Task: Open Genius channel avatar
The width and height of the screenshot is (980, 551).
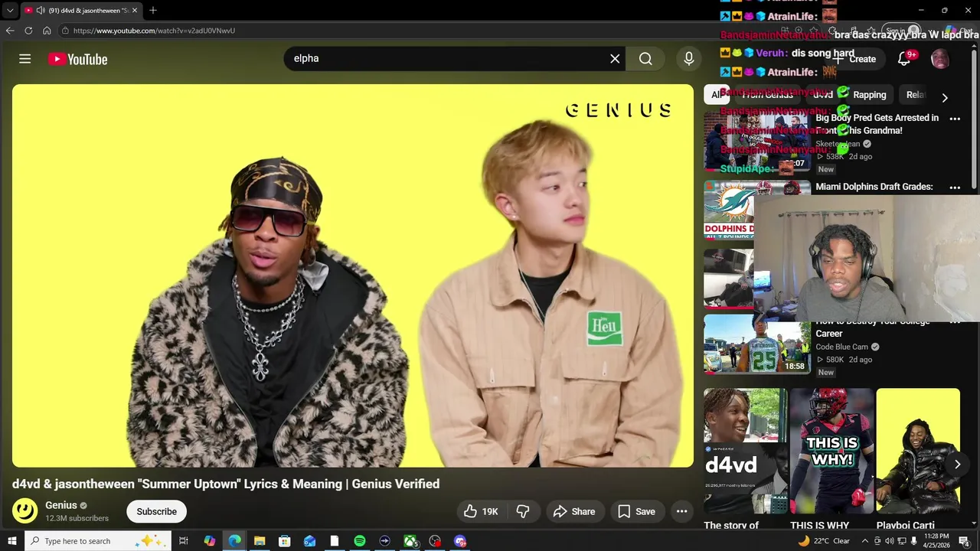Action: (x=24, y=510)
